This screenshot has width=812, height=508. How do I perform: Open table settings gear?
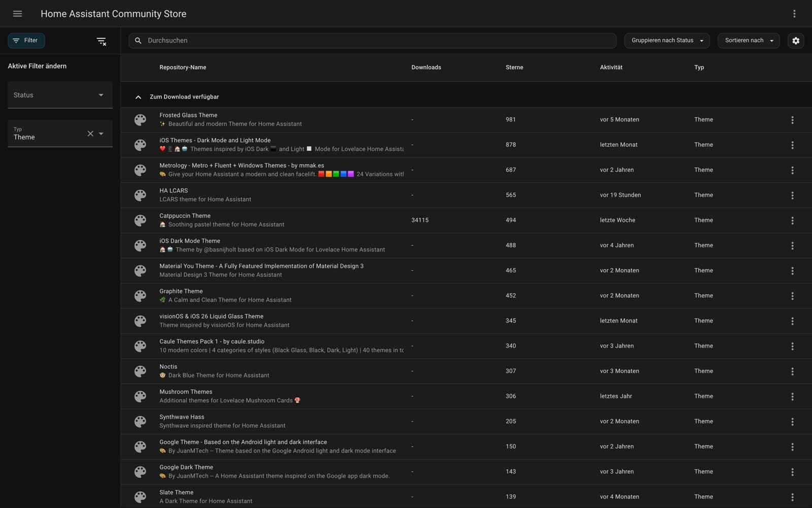(x=796, y=41)
